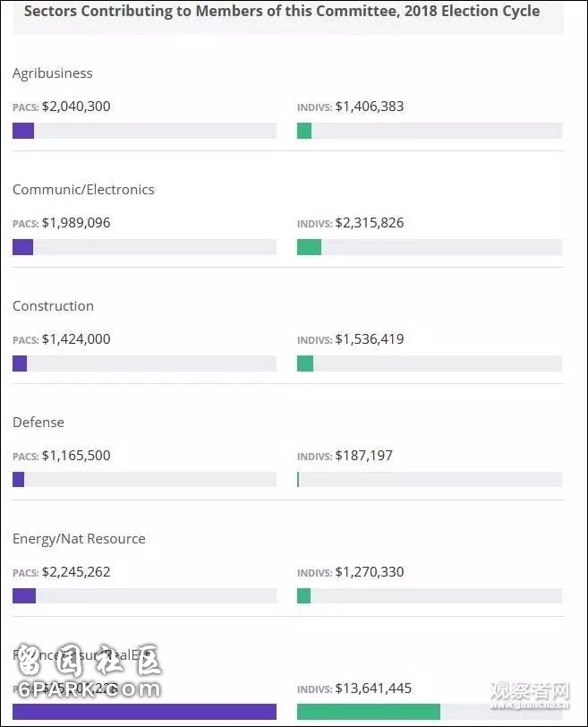Click the Energy/Nat Resource PACs purple bar
Viewport: 588px width, 727px height.
click(x=24, y=596)
